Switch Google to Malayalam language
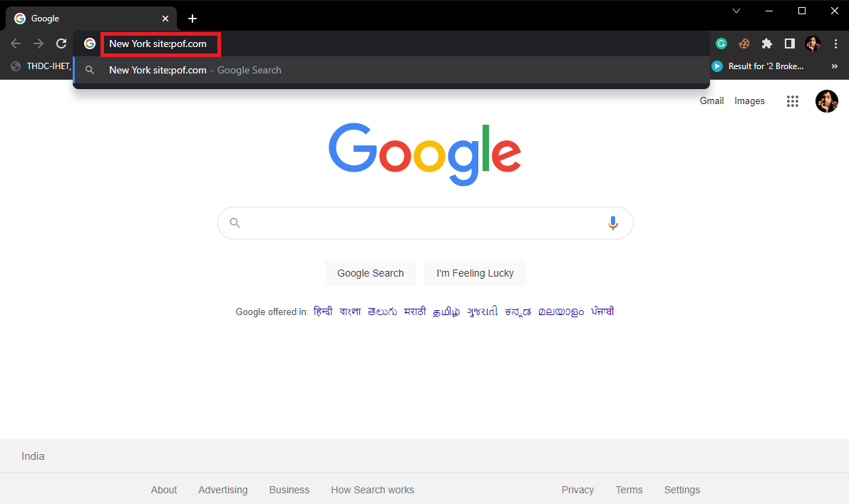Image resolution: width=849 pixels, height=504 pixels. coord(561,312)
